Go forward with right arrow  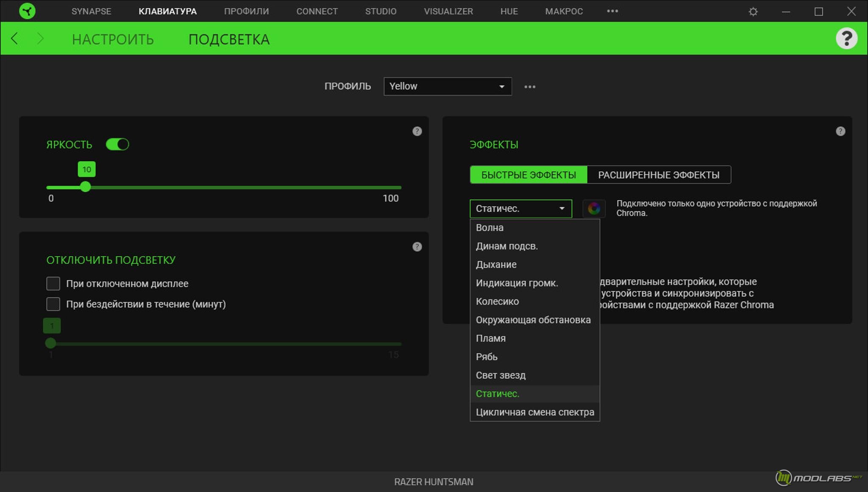[x=40, y=39]
